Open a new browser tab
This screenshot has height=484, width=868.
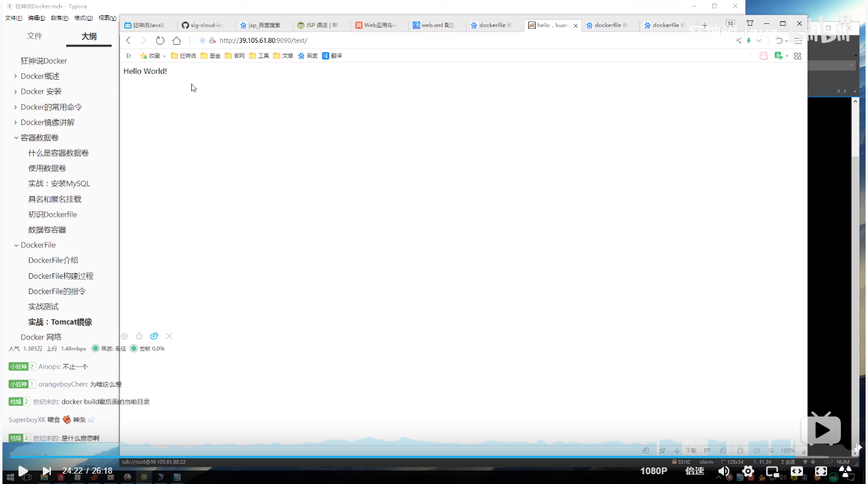(704, 26)
